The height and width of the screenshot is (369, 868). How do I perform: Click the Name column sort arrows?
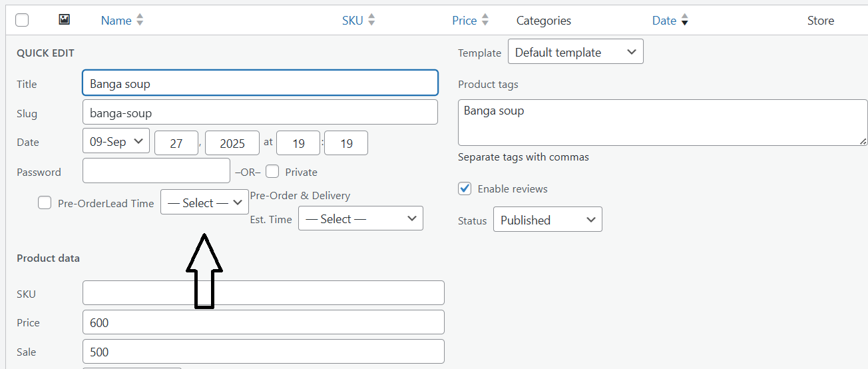(x=140, y=21)
